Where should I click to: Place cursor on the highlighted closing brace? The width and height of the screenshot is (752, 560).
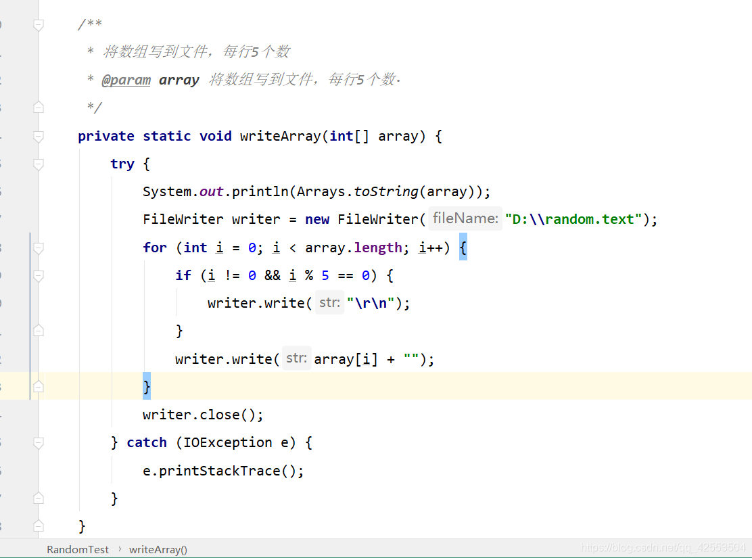click(x=147, y=386)
